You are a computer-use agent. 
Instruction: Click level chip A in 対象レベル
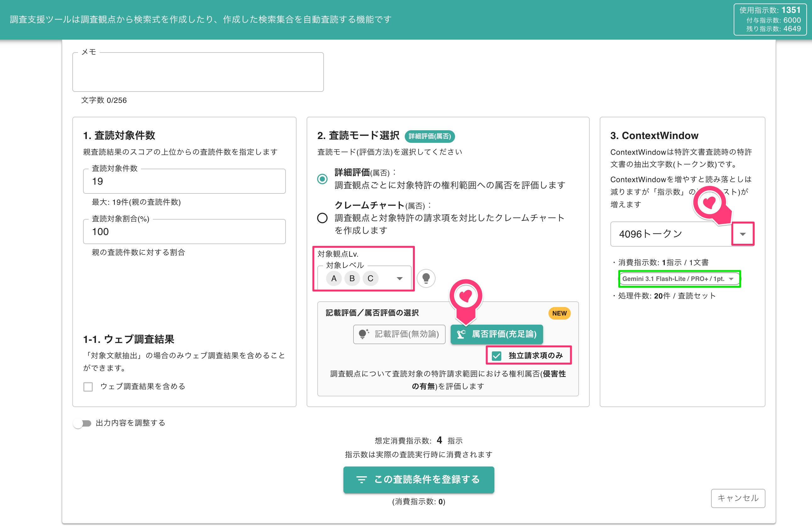[334, 278]
